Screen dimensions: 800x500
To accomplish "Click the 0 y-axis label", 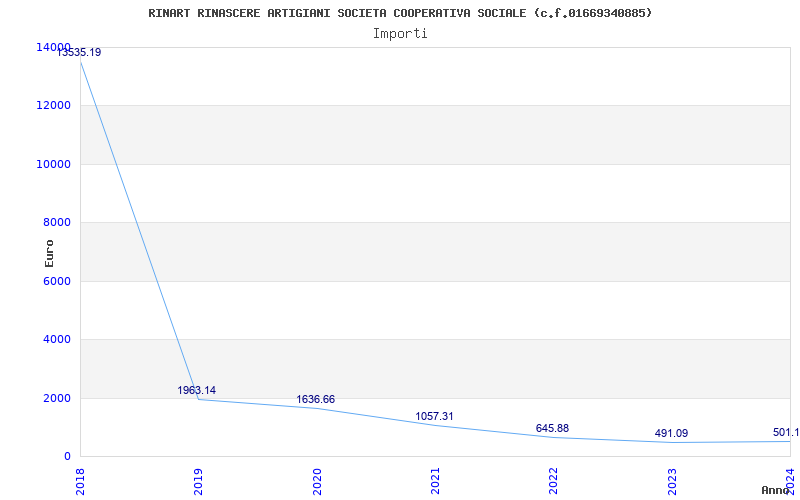I will pyautogui.click(x=67, y=457).
